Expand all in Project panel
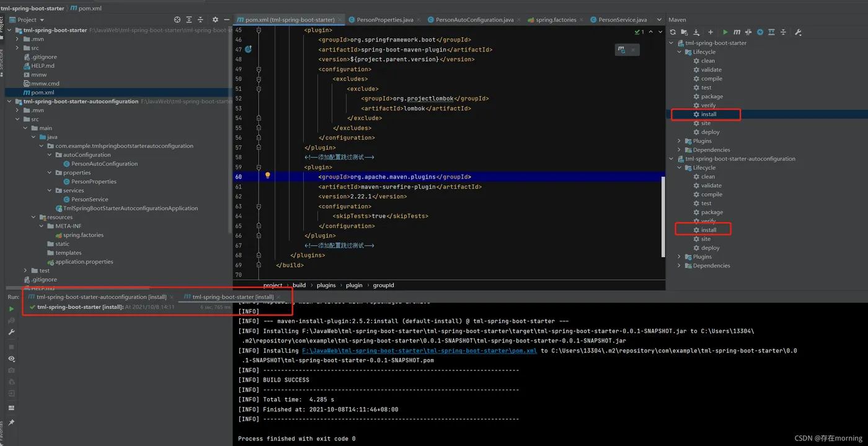This screenshot has height=446, width=868. pyautogui.click(x=189, y=20)
